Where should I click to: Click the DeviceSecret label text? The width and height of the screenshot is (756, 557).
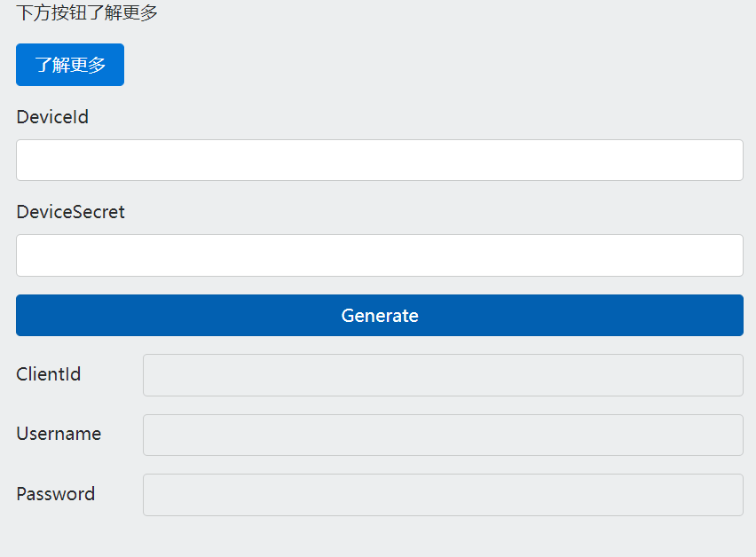point(70,212)
